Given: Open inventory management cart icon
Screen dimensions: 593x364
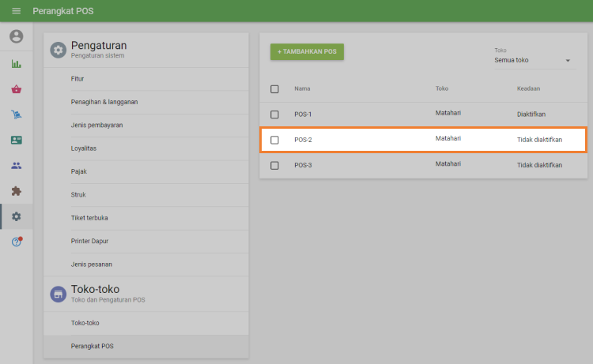Looking at the screenshot, I should [16, 114].
